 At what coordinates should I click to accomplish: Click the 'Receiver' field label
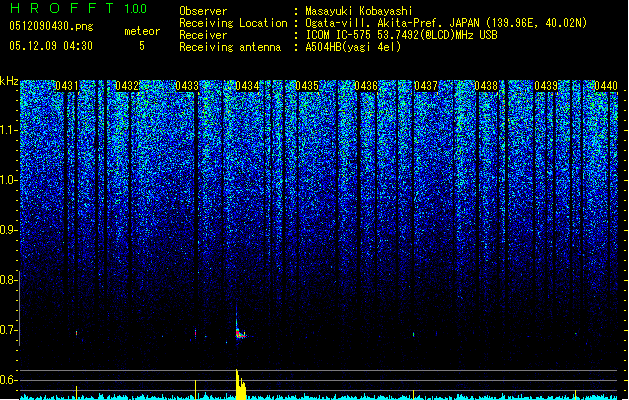click(x=203, y=35)
